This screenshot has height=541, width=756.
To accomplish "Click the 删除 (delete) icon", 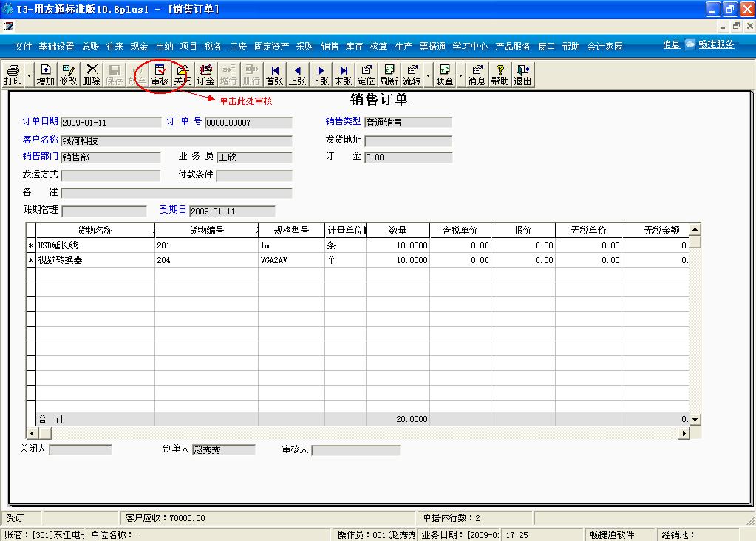I will coord(90,74).
